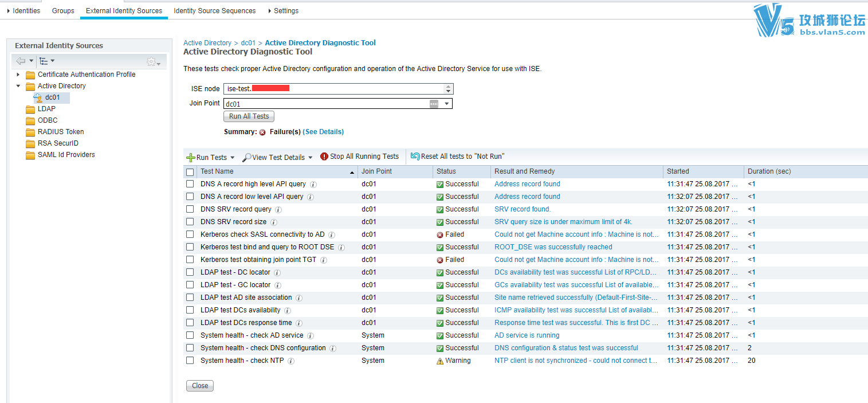Click info icon for Kerberos test obtaining join point TGT

[x=323, y=260]
